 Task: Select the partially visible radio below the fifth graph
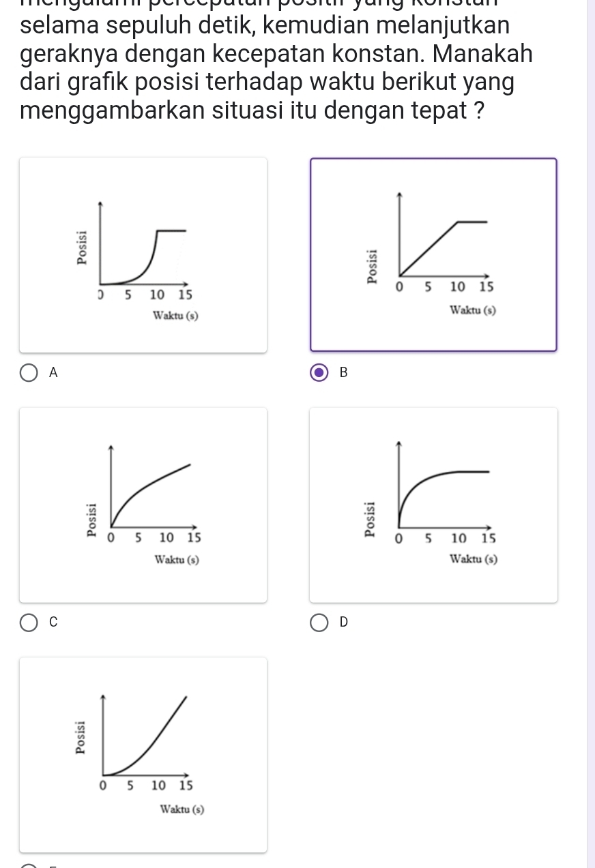[x=29, y=865]
